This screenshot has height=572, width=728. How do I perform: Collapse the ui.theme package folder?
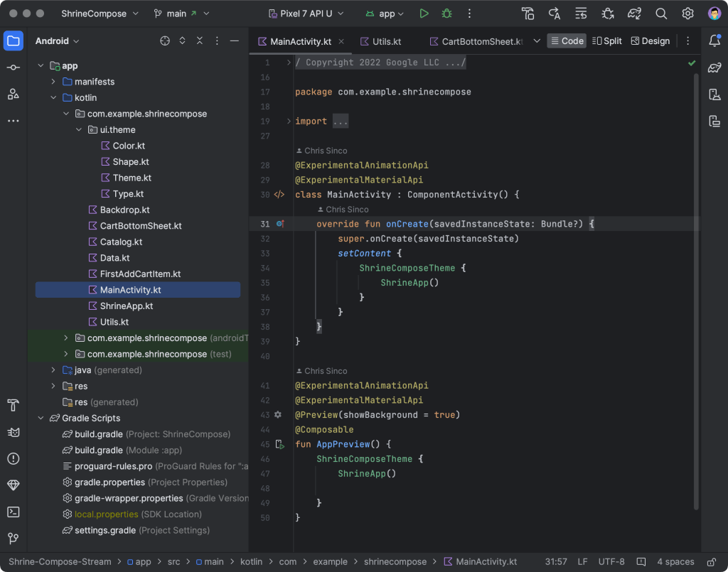click(x=79, y=130)
